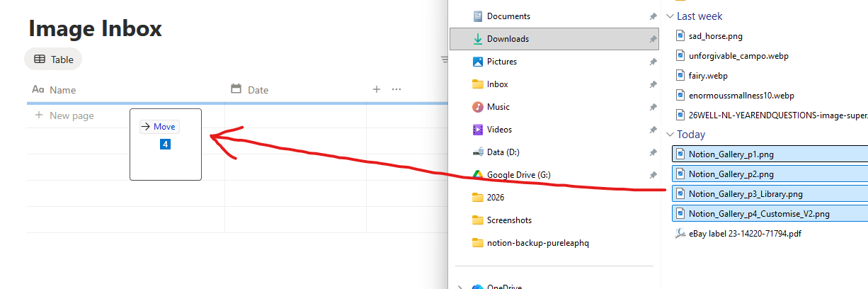Click the pin icon beside Downloads
This screenshot has height=289, width=868.
[652, 40]
